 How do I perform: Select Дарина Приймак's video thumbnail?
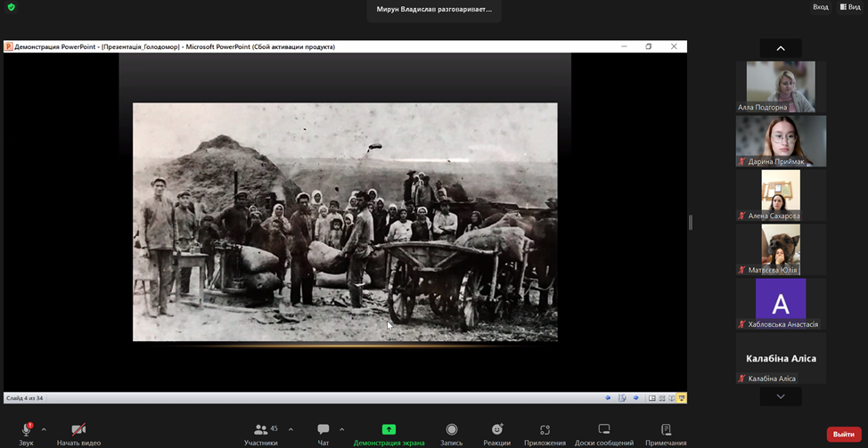(781, 141)
